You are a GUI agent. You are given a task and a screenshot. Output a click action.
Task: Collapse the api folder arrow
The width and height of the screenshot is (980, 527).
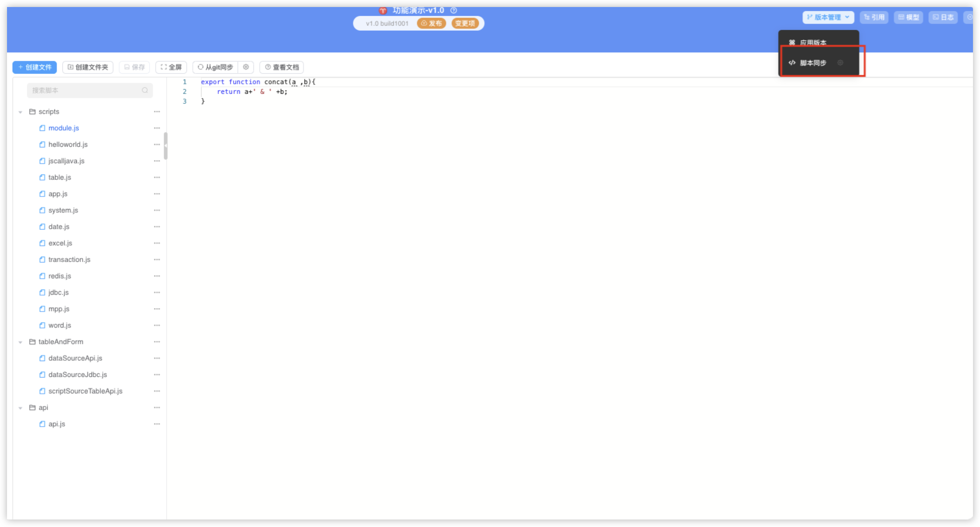click(x=21, y=408)
